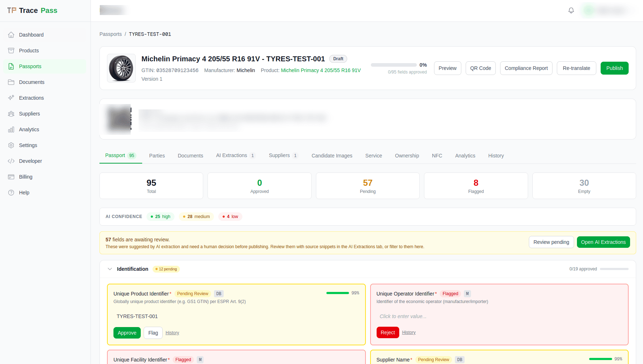Open the Help question mark icon
643x364 pixels.
pyautogui.click(x=11, y=193)
